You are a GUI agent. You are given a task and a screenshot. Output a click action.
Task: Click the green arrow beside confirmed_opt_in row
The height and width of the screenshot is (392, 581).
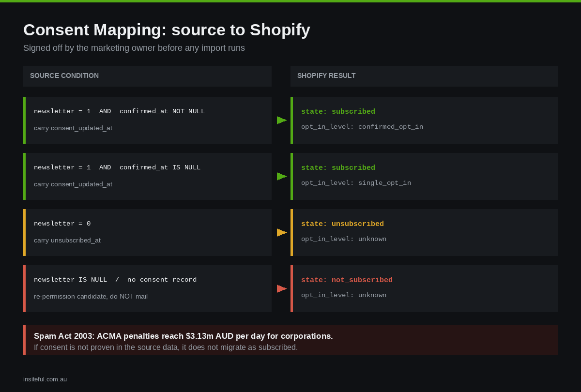(282, 120)
